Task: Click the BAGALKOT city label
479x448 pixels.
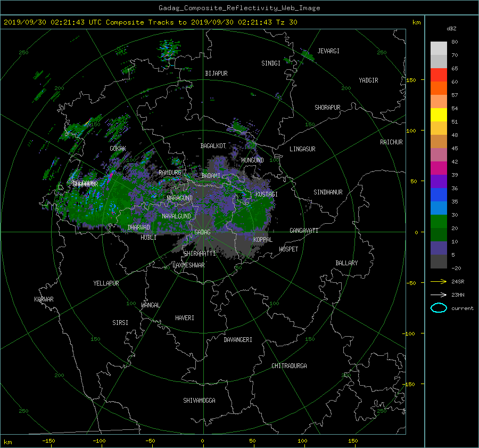Action: [x=213, y=146]
